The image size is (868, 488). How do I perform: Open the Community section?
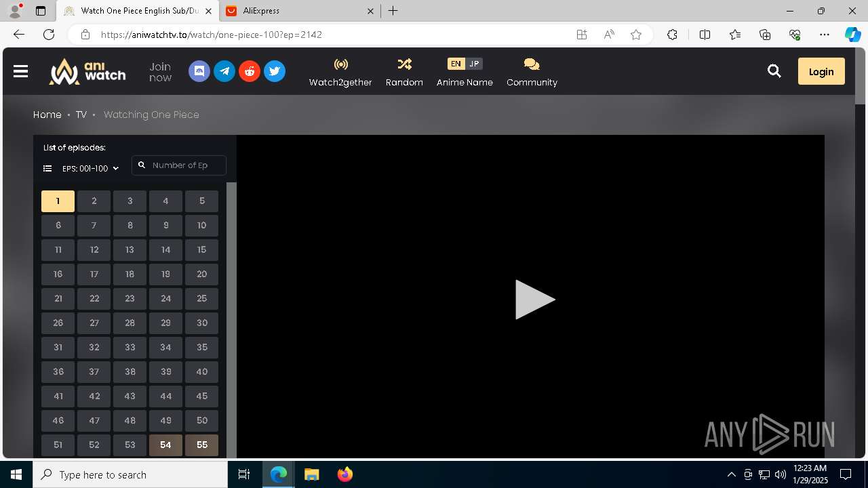[532, 72]
